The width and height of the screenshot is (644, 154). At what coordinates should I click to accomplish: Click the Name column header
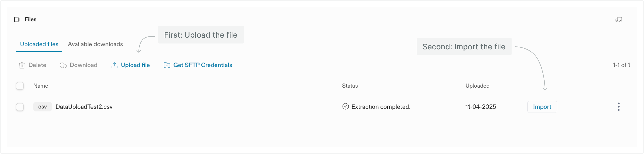[40, 86]
